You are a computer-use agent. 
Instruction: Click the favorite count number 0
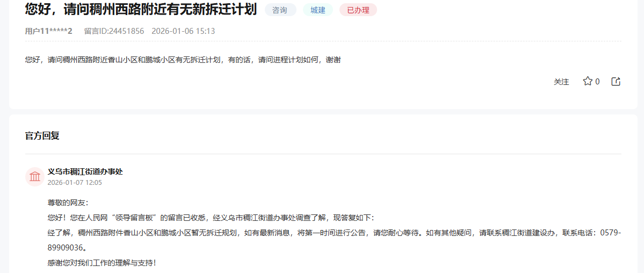point(597,82)
